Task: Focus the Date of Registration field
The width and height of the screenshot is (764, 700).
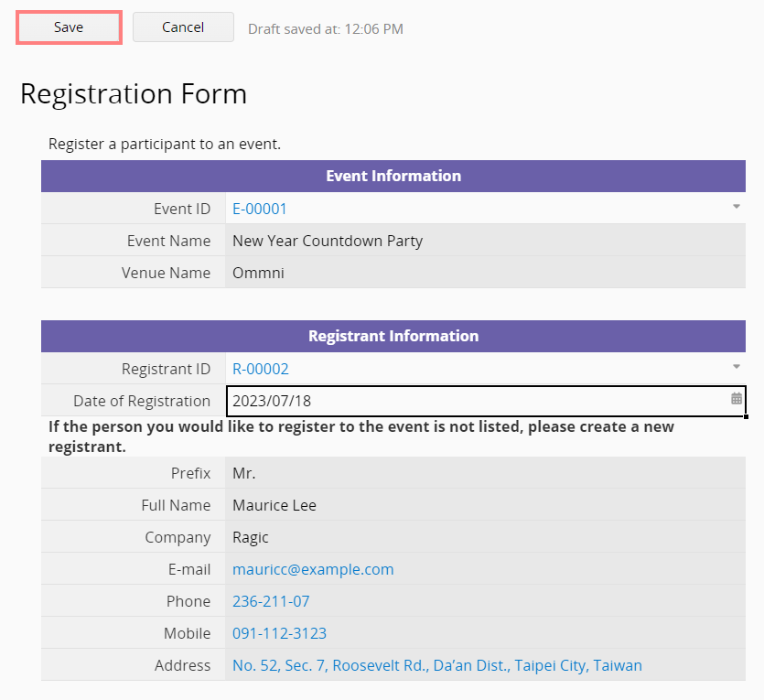Action: (x=476, y=401)
